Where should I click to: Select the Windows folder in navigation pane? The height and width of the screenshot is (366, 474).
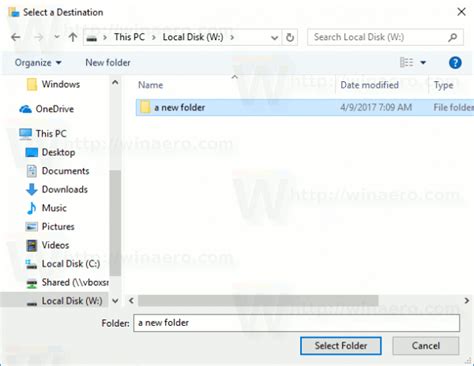coord(53,84)
